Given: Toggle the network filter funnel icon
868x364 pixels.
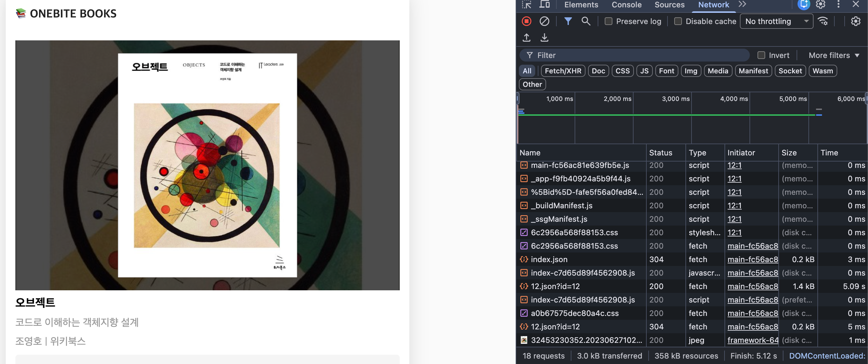Looking at the screenshot, I should click(568, 21).
